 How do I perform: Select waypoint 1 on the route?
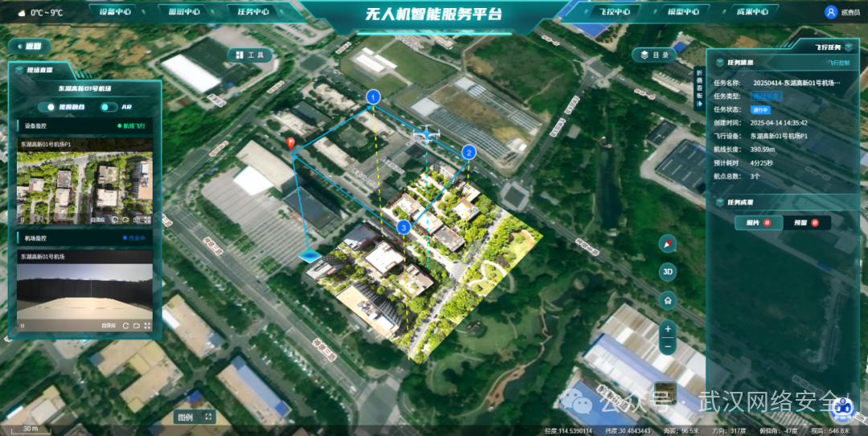coord(374,98)
